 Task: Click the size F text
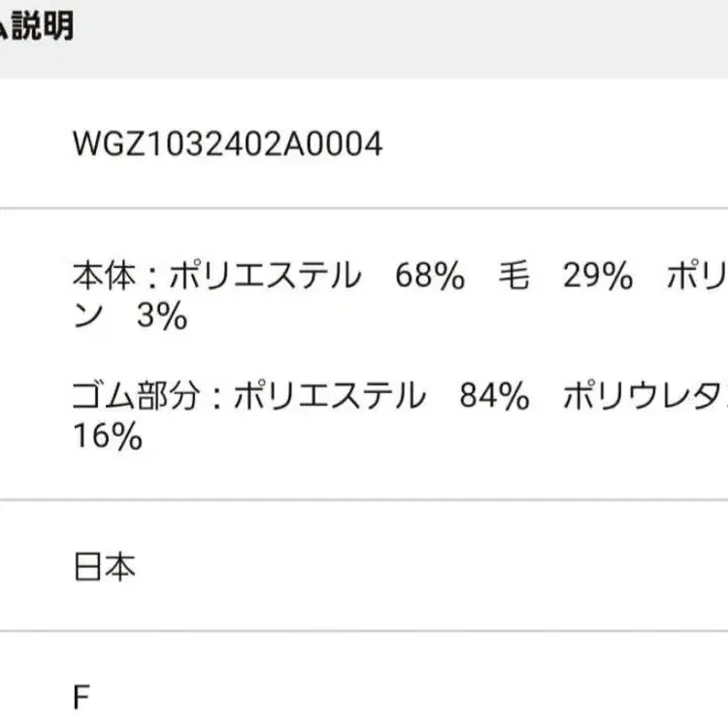[x=83, y=697]
